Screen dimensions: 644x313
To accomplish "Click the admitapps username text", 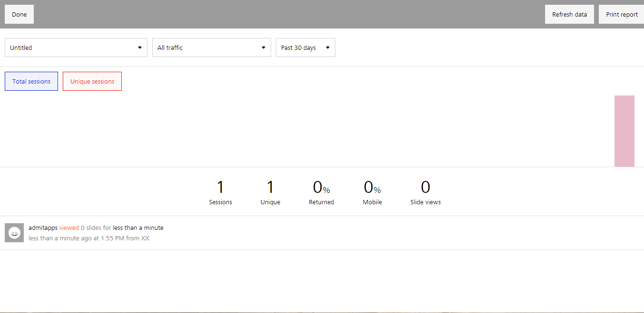I will (x=43, y=228).
